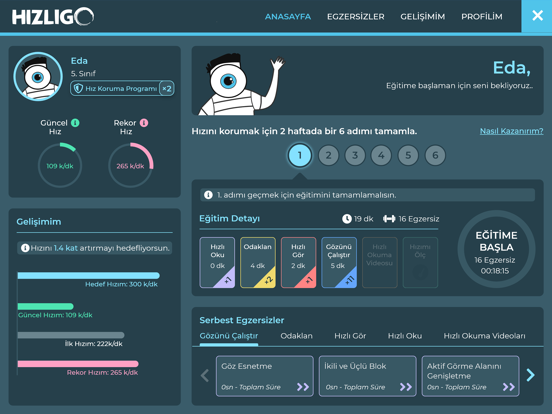Click the Güncel Hız 109 k/dk gauge
Image resolution: width=552 pixels, height=414 pixels.
[x=60, y=165]
